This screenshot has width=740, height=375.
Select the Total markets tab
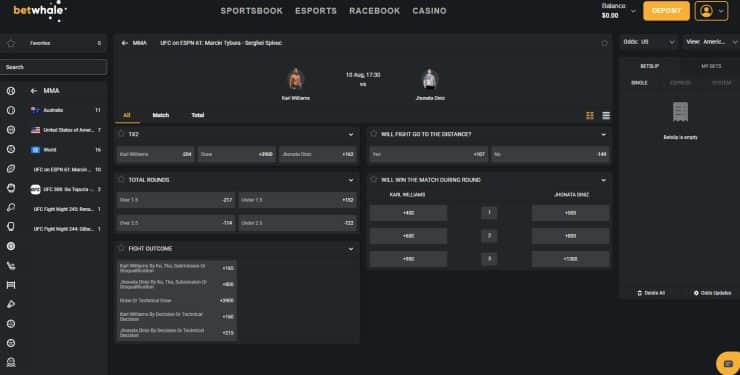(198, 116)
